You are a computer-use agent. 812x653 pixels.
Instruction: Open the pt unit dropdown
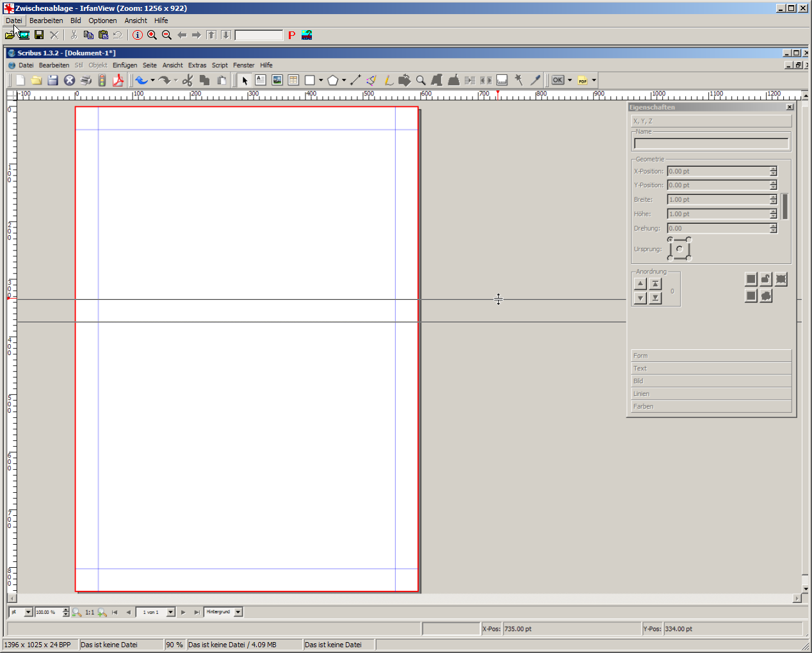(x=28, y=612)
